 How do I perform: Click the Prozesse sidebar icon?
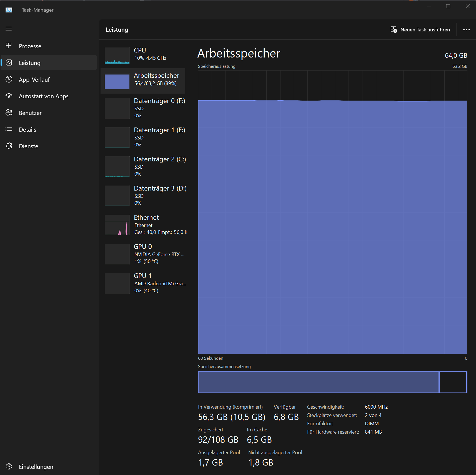coord(9,46)
